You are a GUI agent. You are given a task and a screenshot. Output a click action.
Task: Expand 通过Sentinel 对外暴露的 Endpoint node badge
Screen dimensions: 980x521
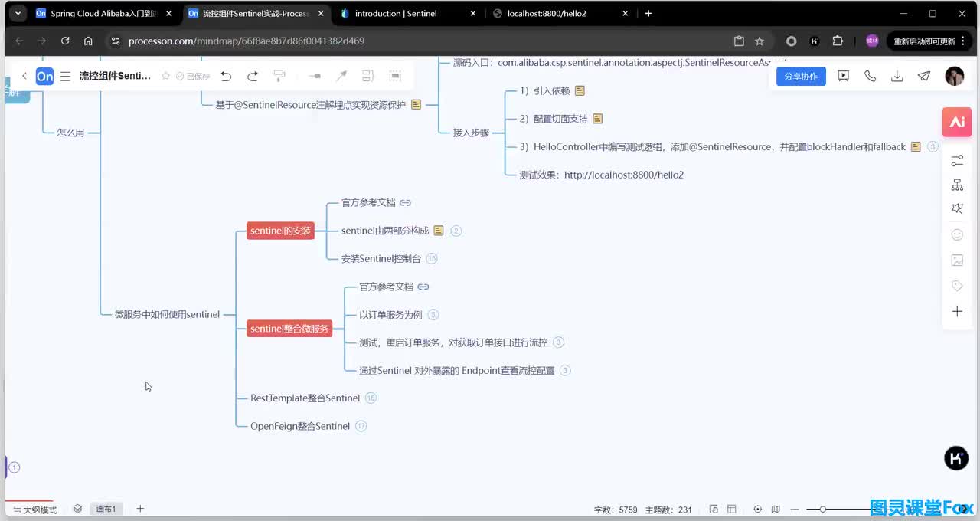coord(566,371)
